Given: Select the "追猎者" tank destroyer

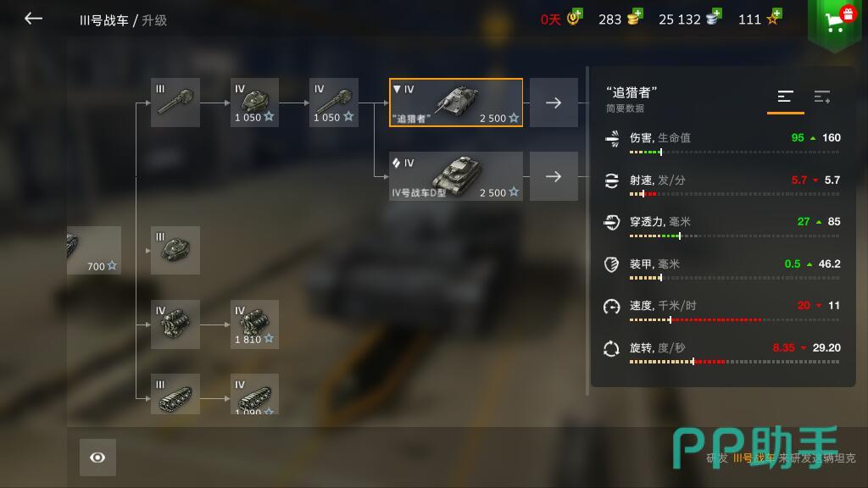Looking at the screenshot, I should point(455,103).
